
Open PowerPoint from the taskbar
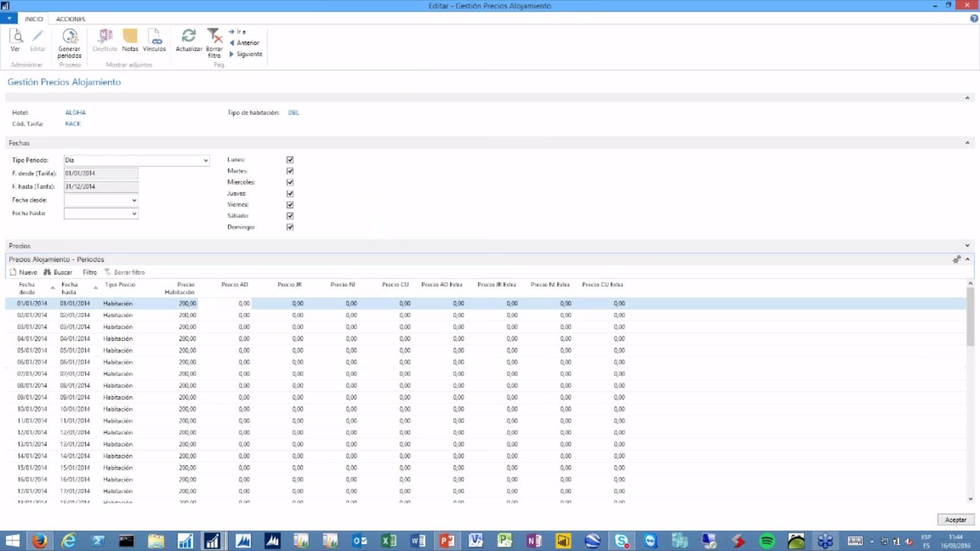point(447,541)
